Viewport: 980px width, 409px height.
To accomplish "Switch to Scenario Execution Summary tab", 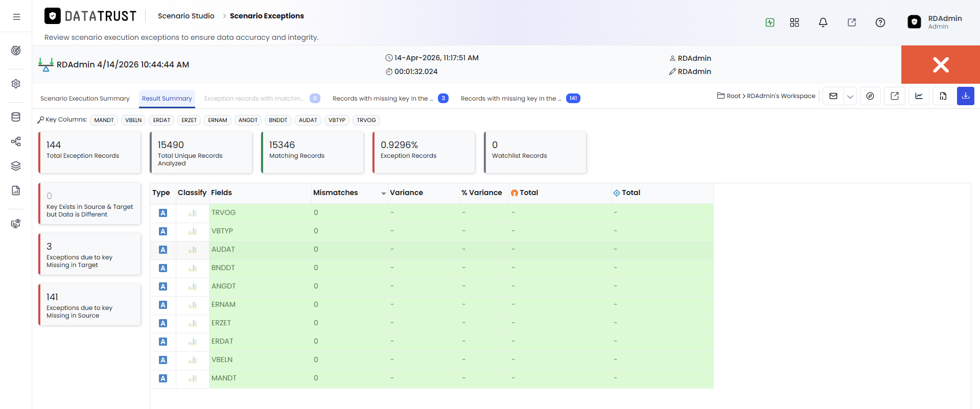I will (x=85, y=99).
